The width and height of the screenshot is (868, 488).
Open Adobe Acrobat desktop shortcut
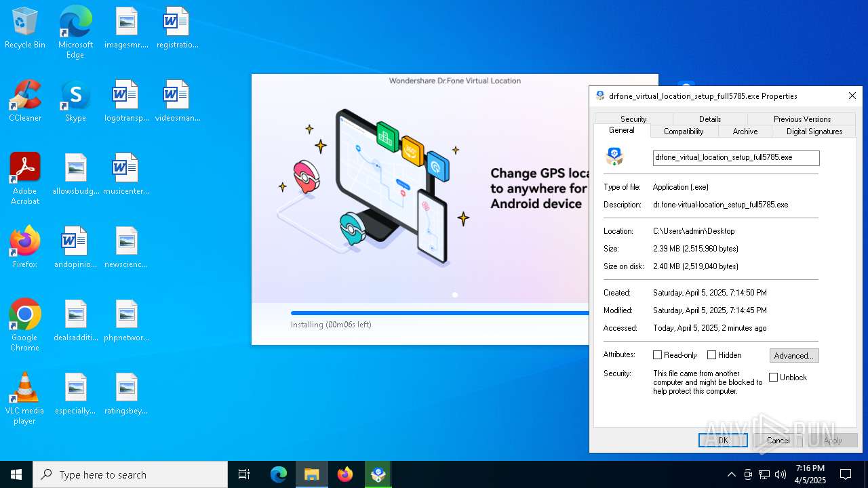point(25,179)
